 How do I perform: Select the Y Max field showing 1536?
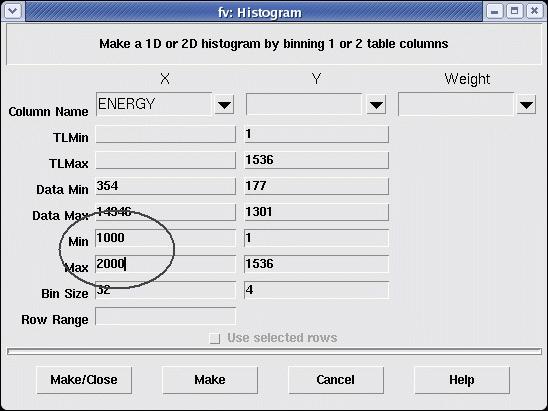point(316,264)
